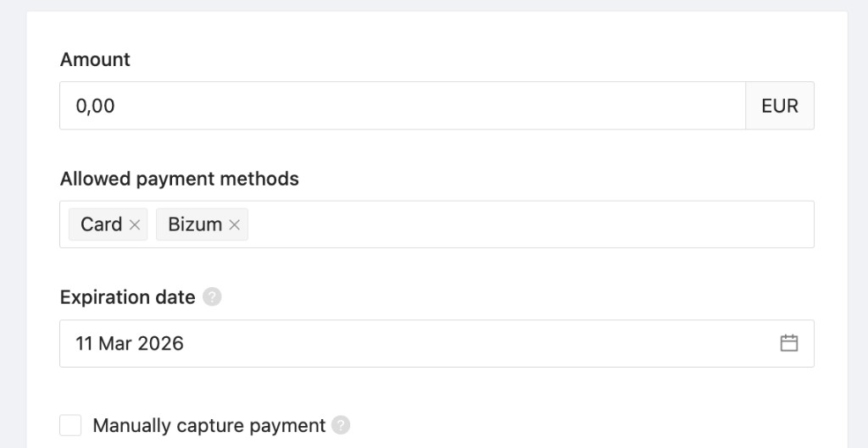Remove the Card payment method tag
The image size is (868, 448).
pos(135,225)
